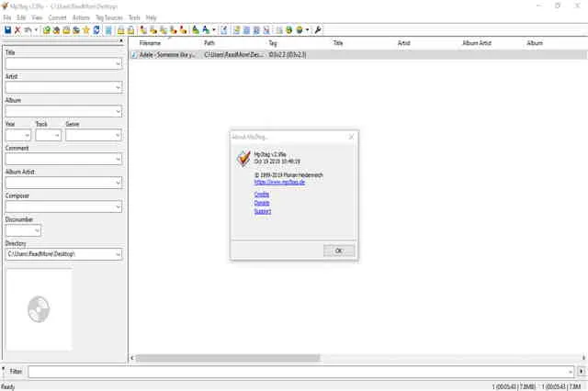Click the Credits link
Viewport: 588px width, 391px height.
point(261,195)
